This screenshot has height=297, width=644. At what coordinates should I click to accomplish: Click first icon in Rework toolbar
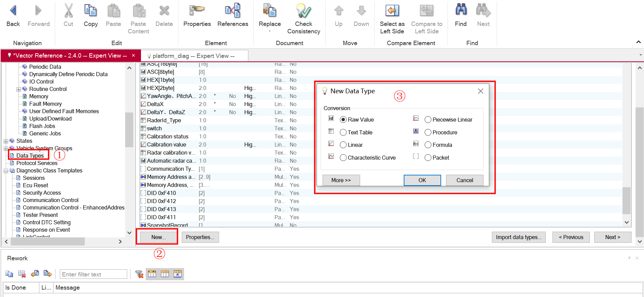click(9, 274)
